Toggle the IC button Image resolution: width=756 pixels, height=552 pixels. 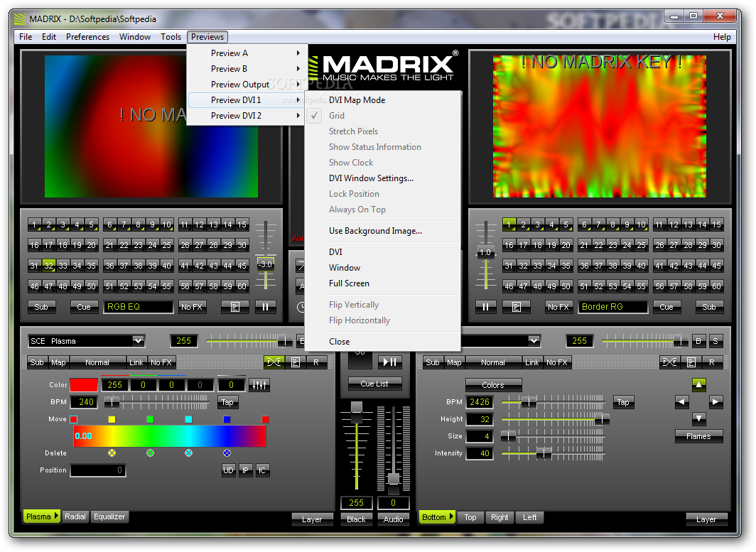click(x=261, y=470)
